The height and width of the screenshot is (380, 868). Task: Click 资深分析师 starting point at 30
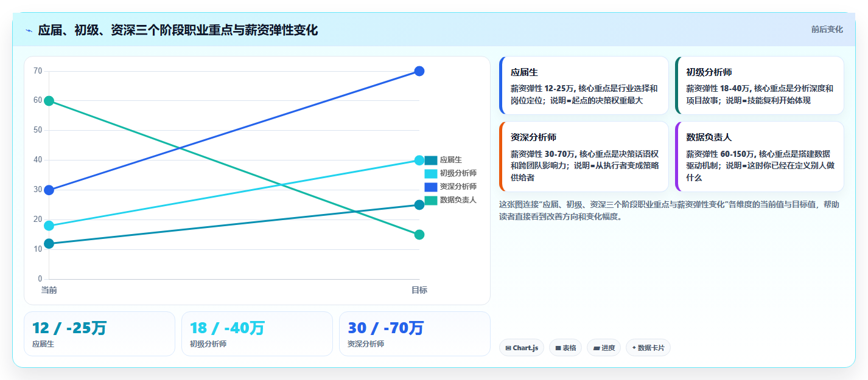(x=49, y=190)
